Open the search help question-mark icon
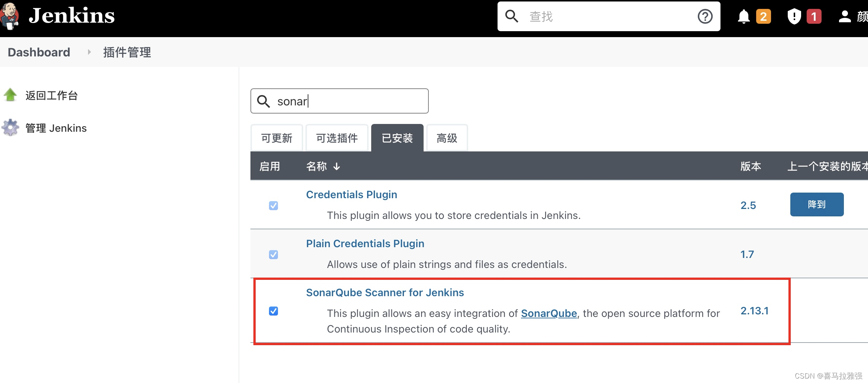The width and height of the screenshot is (868, 383). [x=705, y=16]
